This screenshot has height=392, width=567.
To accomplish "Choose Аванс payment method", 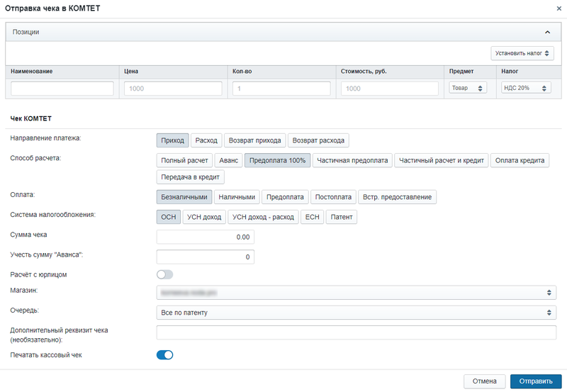I will (x=228, y=160).
